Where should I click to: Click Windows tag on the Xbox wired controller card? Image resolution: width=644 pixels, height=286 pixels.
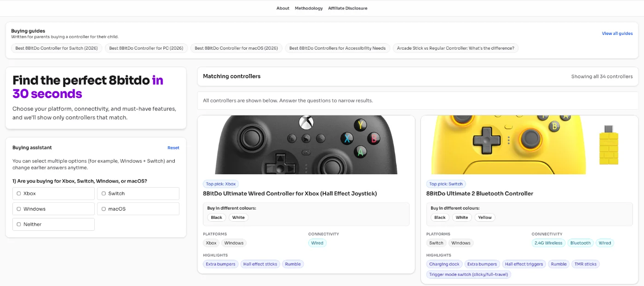click(x=234, y=243)
